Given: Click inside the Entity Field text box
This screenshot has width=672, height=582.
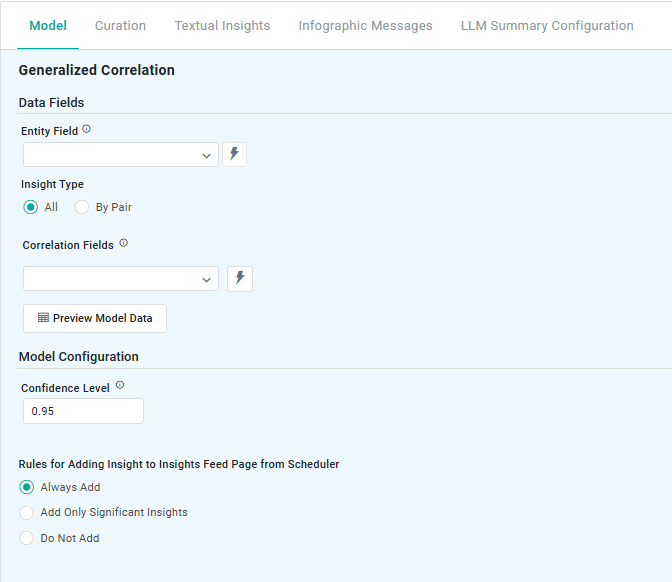Looking at the screenshot, I should pyautogui.click(x=110, y=155).
